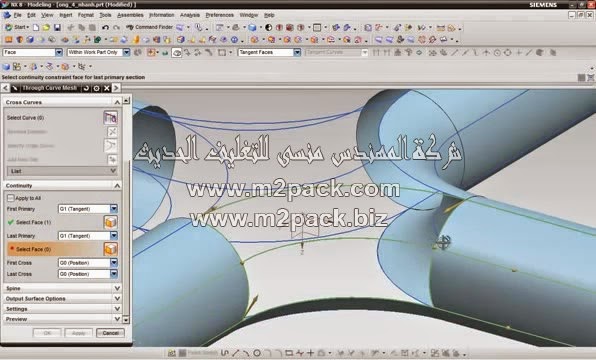596x360 pixels.
Task: Click the Select Curve (0) label
Action: point(25,118)
